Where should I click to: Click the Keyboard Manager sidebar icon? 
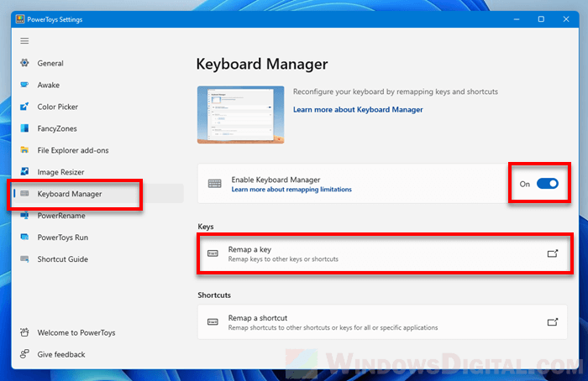pos(24,193)
